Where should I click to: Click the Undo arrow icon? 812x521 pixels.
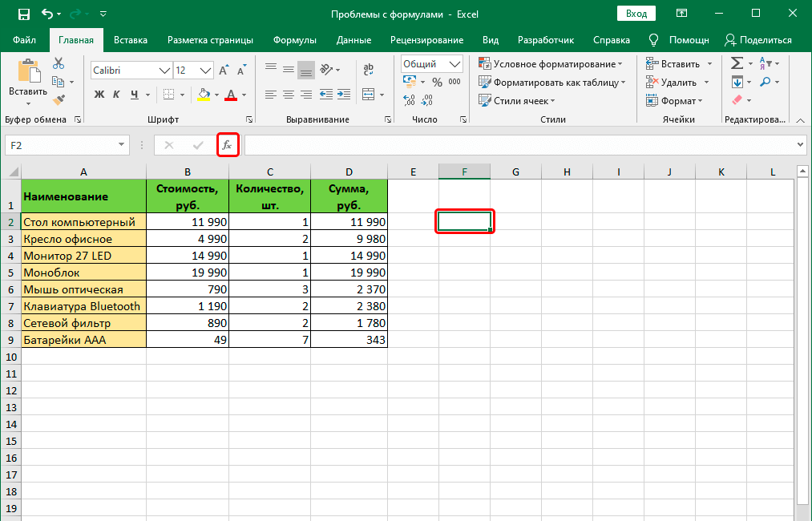(47, 14)
